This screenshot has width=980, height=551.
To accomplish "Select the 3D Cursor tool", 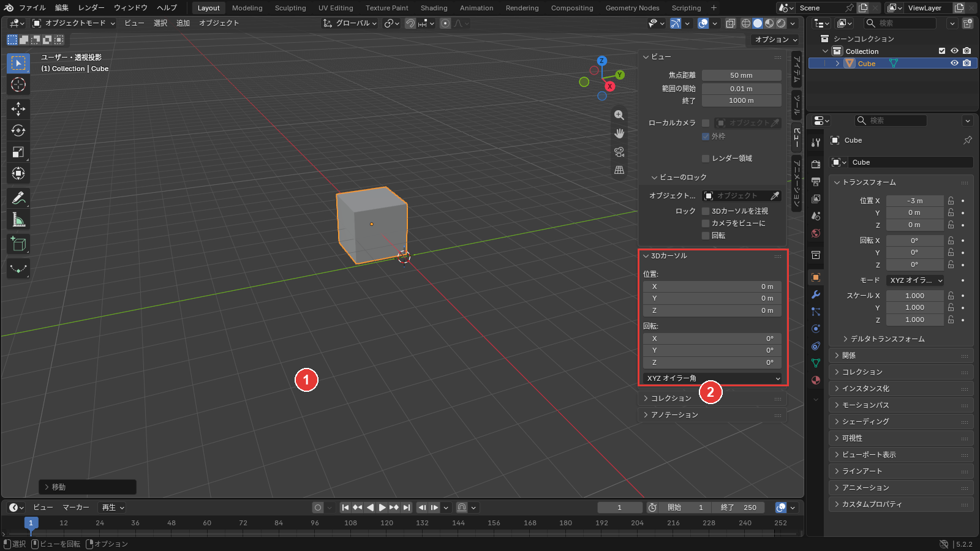I will (18, 84).
